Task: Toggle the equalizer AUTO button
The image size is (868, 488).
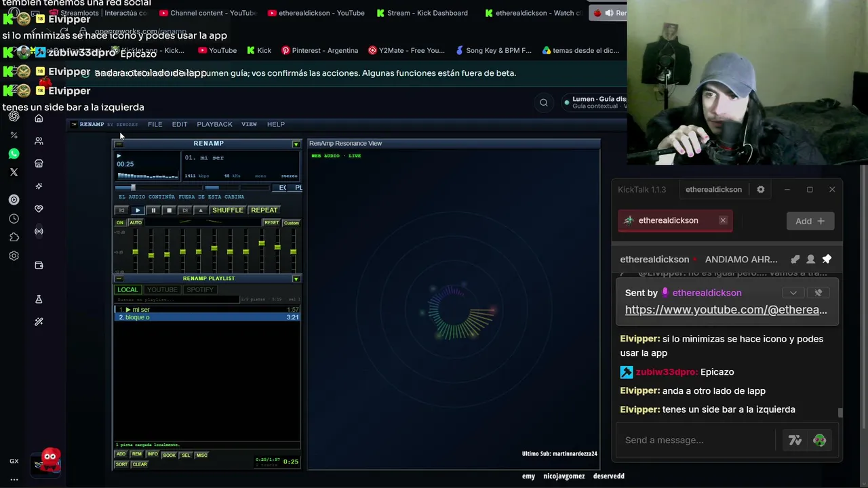Action: pyautogui.click(x=136, y=222)
